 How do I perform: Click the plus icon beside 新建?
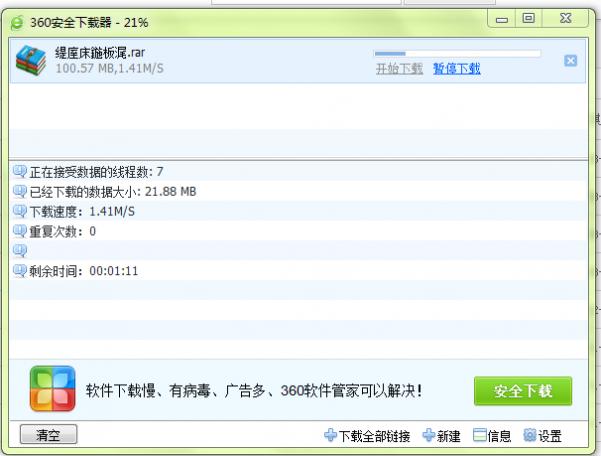[428, 435]
